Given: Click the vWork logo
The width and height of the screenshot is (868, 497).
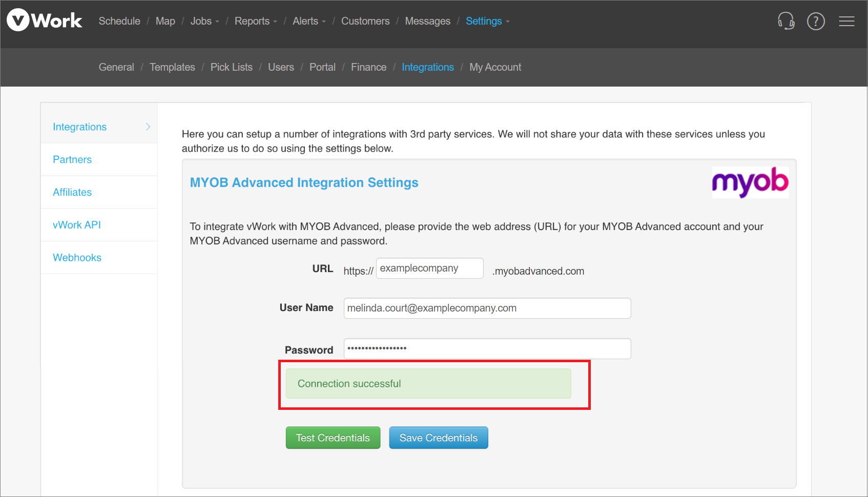Looking at the screenshot, I should 44,20.
